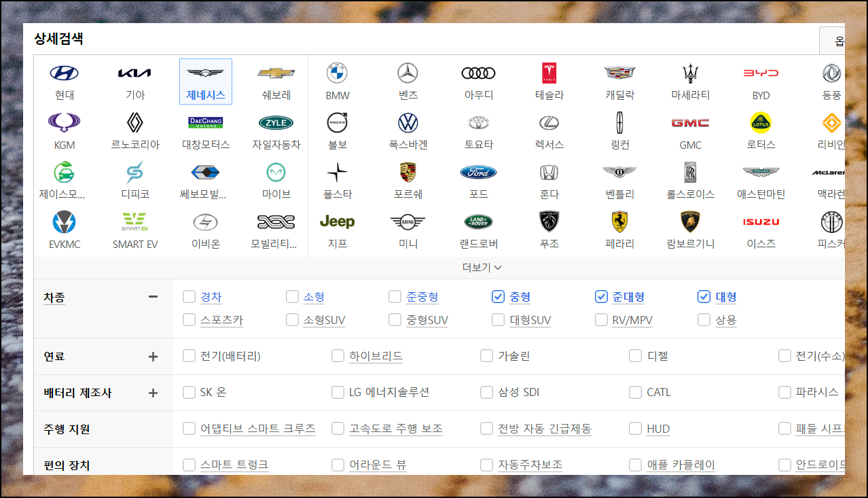The image size is (868, 498).
Task: Open the 애플 카플레이 link
Action: 681,465
